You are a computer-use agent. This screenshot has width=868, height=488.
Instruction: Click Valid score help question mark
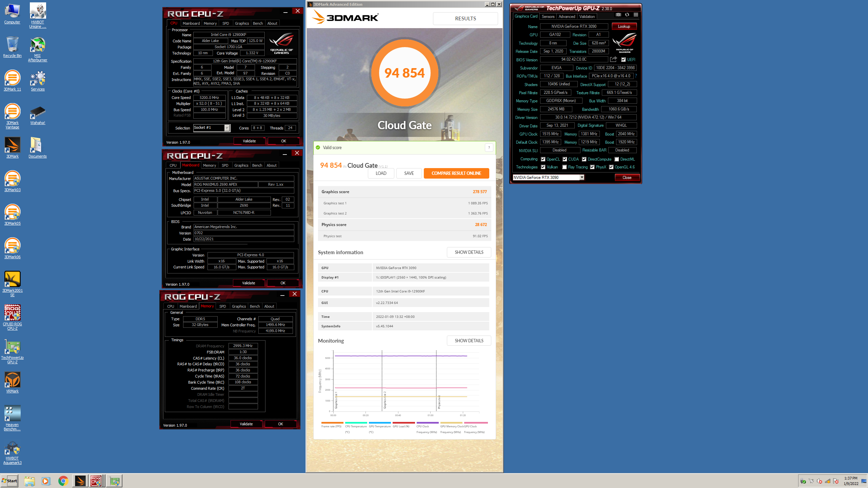[x=489, y=147]
